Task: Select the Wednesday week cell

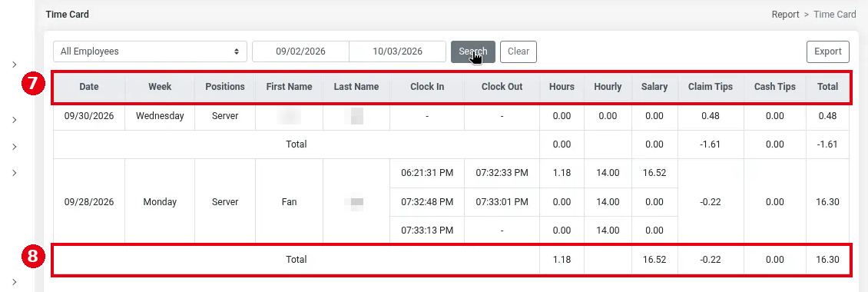Action: click(160, 116)
